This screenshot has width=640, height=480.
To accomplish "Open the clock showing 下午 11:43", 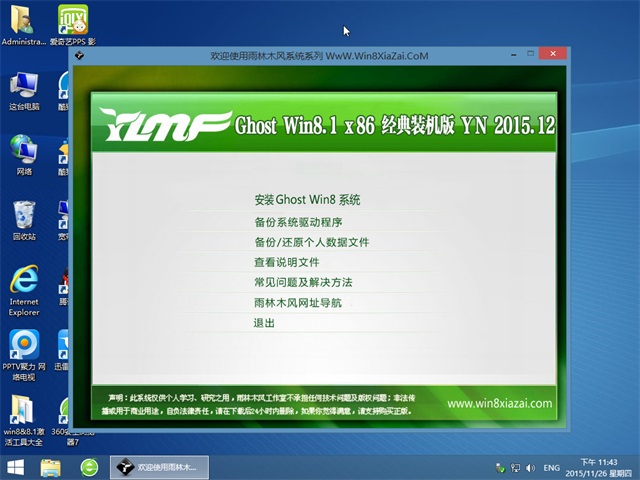I will tap(599, 468).
